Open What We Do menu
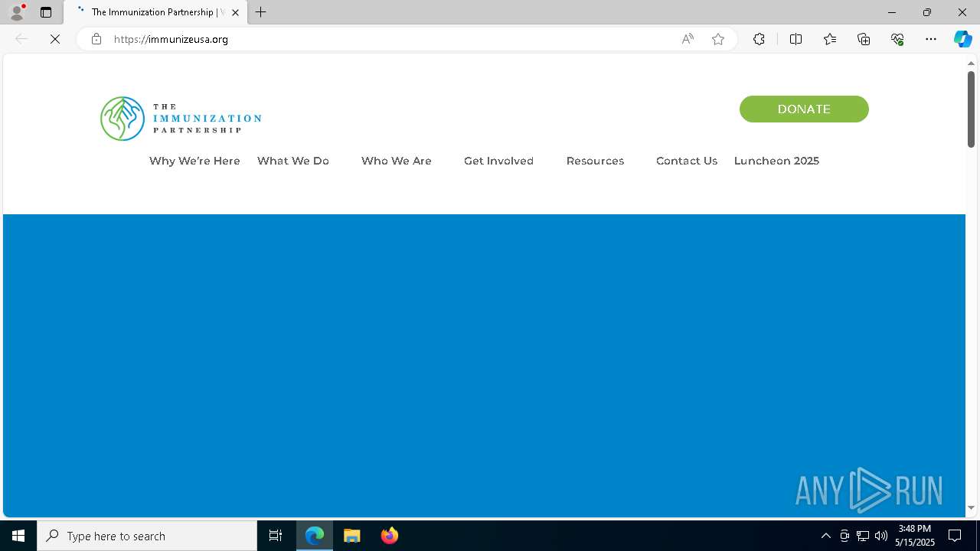980x551 pixels. click(293, 161)
